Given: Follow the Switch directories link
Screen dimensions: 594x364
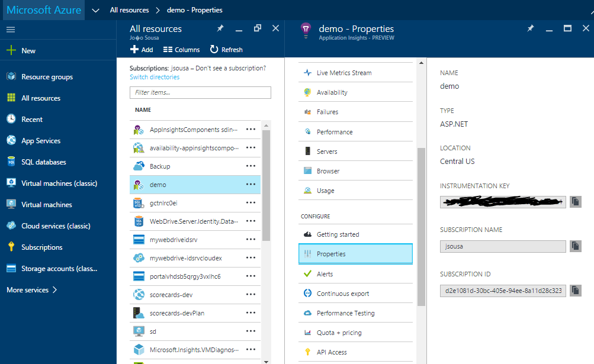Looking at the screenshot, I should [155, 77].
